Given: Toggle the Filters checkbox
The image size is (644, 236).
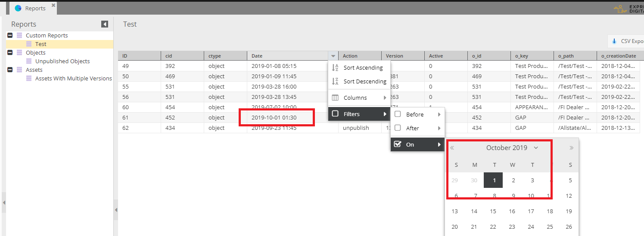Looking at the screenshot, I should point(335,114).
